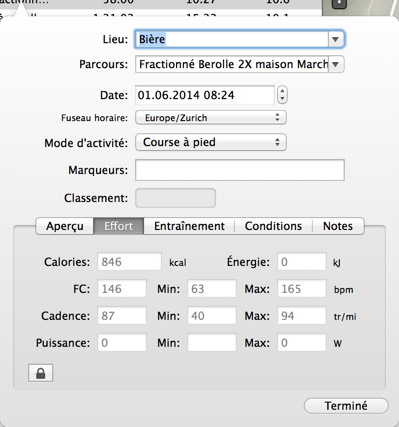This screenshot has width=399, height=427.
Task: Open the Conditions tab
Action: point(273,226)
